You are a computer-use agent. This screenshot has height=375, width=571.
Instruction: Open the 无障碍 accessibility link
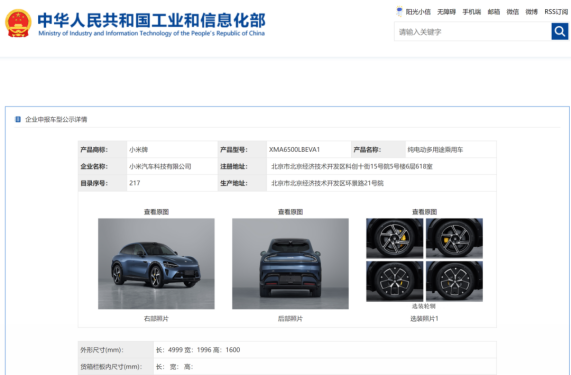tap(446, 12)
